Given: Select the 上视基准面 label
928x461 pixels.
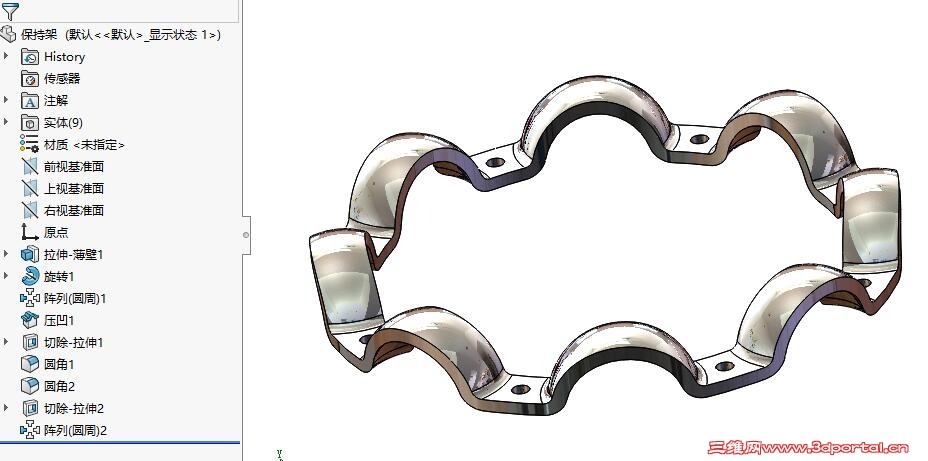Looking at the screenshot, I should [74, 189].
